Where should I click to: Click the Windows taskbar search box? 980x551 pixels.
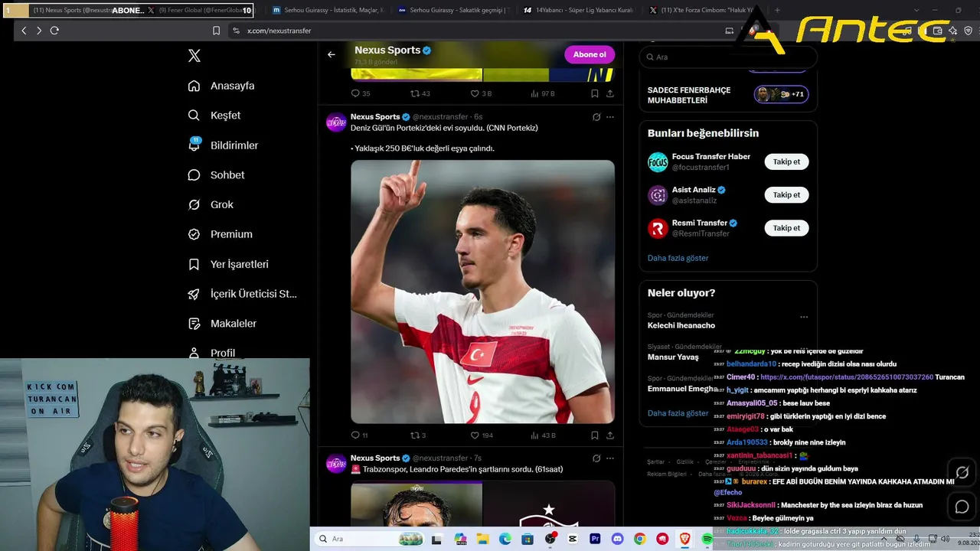click(370, 539)
